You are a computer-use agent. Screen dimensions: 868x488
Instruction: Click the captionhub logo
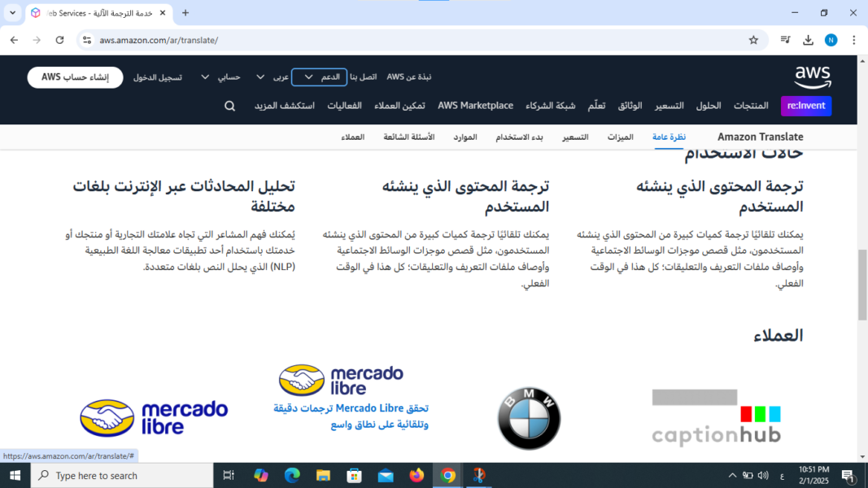pyautogui.click(x=717, y=417)
